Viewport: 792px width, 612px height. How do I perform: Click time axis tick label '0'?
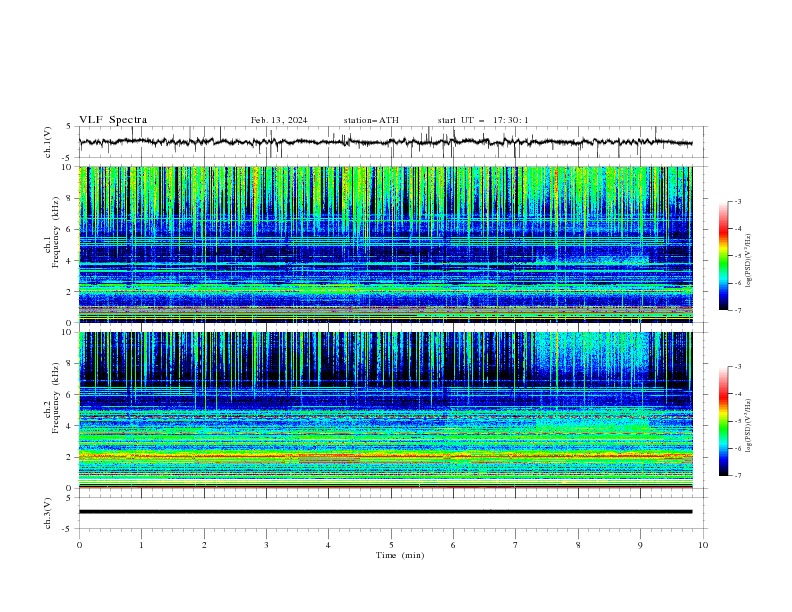point(79,545)
